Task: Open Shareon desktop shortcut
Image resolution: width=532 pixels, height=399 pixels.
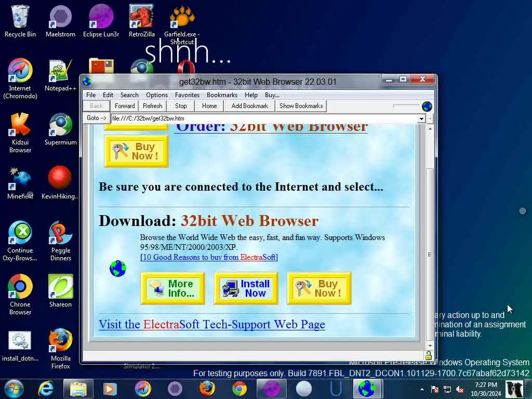Action: (60, 291)
